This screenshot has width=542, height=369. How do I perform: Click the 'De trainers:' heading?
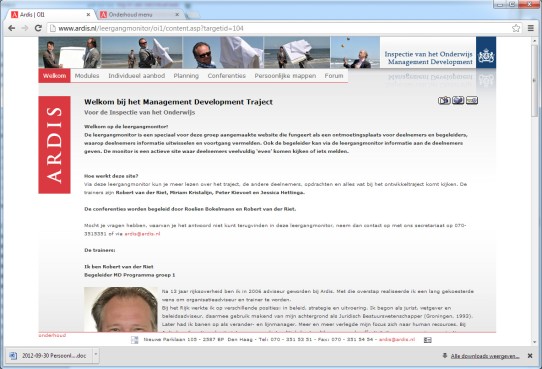click(100, 250)
